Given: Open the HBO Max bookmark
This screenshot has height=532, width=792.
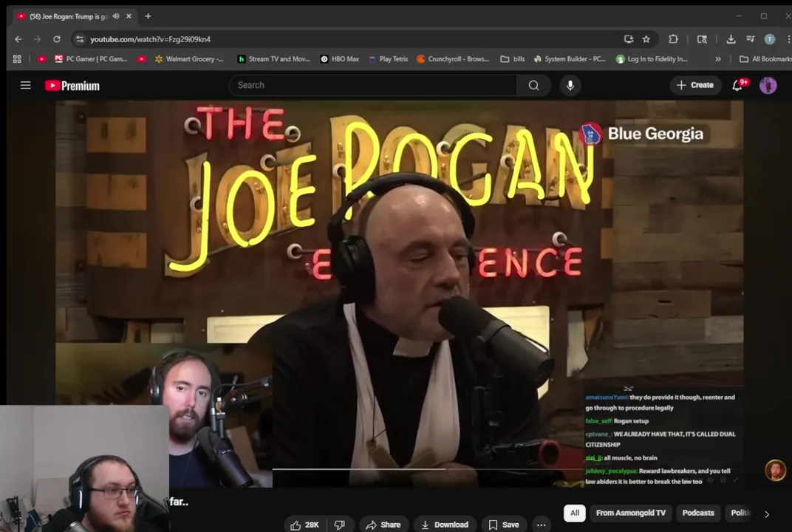Looking at the screenshot, I should pos(340,59).
